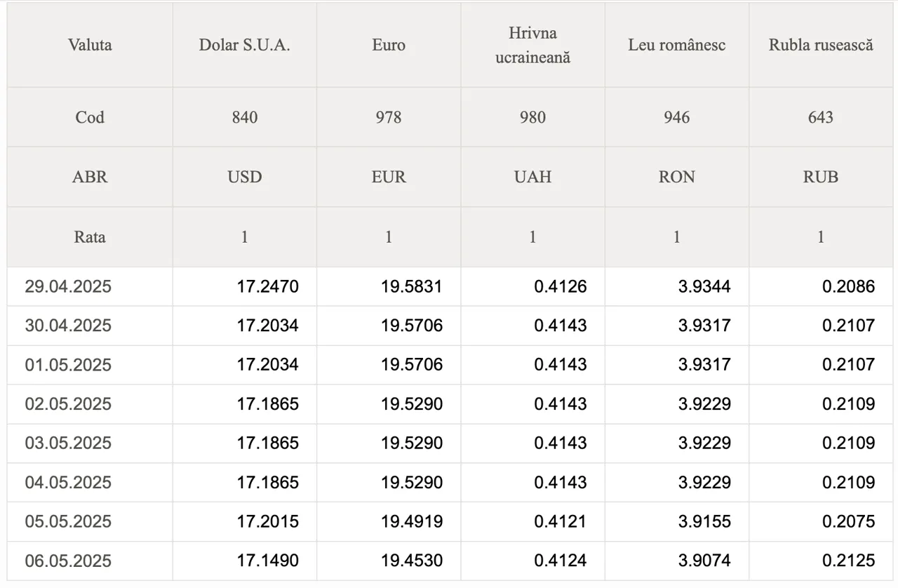Select the Hrivna ucraineană header cell
Viewport: 898px width, 588px height.
point(533,45)
